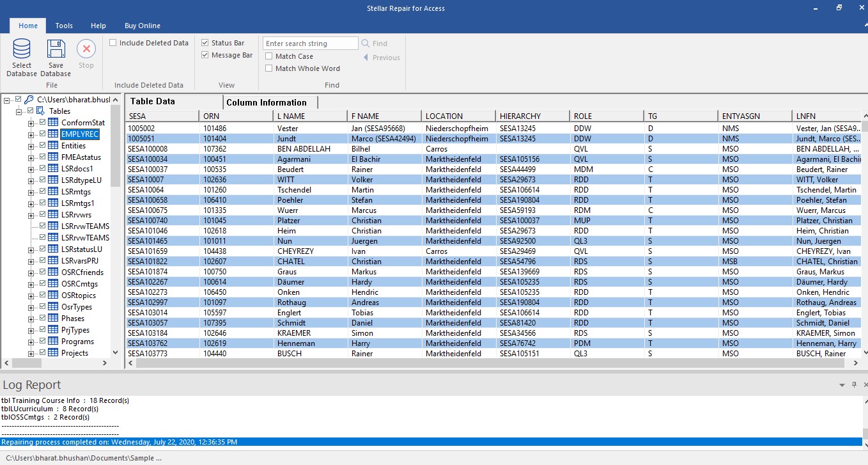
Task: Click the L NAME column header
Action: coord(310,116)
